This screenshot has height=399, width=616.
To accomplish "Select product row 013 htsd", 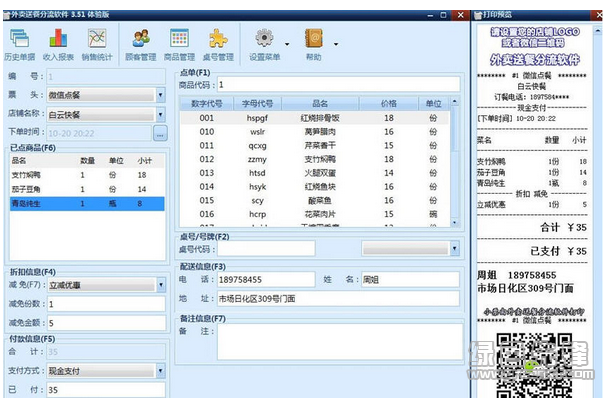I will [314, 173].
